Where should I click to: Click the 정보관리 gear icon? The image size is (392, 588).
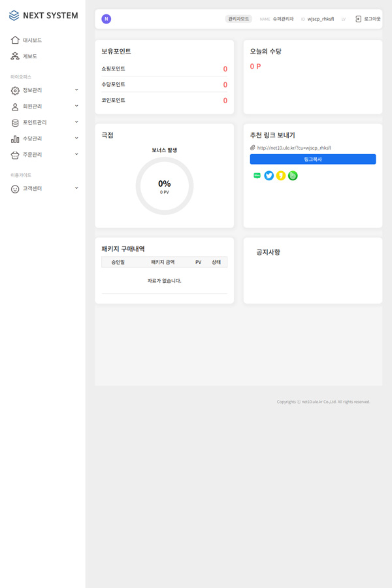tap(15, 91)
